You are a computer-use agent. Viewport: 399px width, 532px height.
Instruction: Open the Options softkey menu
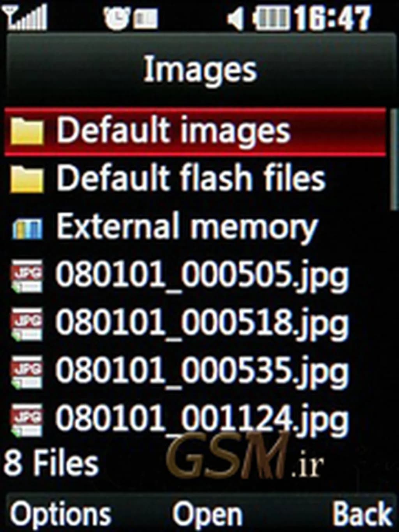pyautogui.click(x=61, y=514)
